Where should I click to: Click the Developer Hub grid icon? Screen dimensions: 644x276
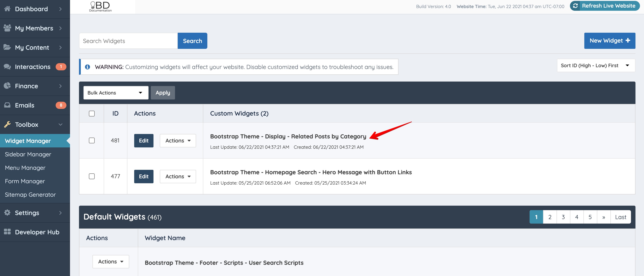coord(7,232)
